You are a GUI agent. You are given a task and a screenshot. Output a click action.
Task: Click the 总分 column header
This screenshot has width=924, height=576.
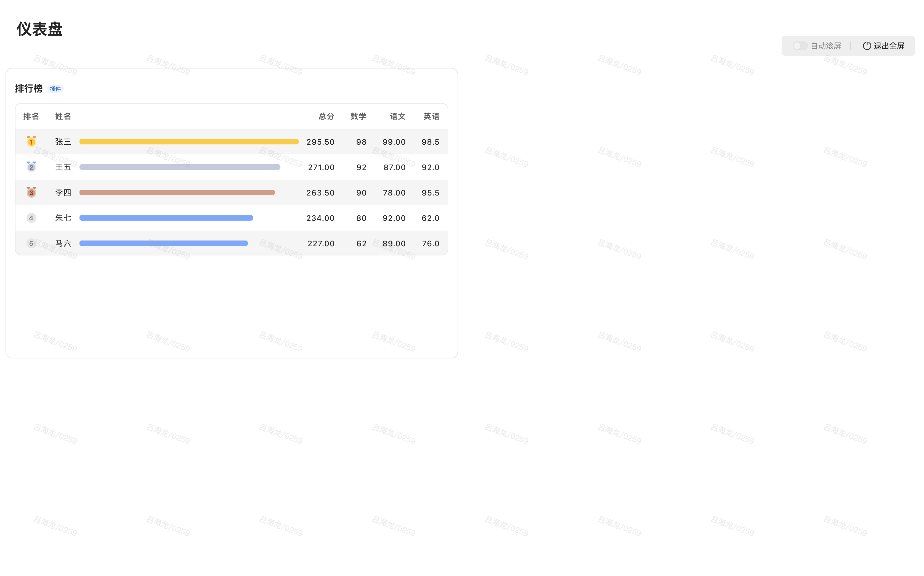(326, 116)
